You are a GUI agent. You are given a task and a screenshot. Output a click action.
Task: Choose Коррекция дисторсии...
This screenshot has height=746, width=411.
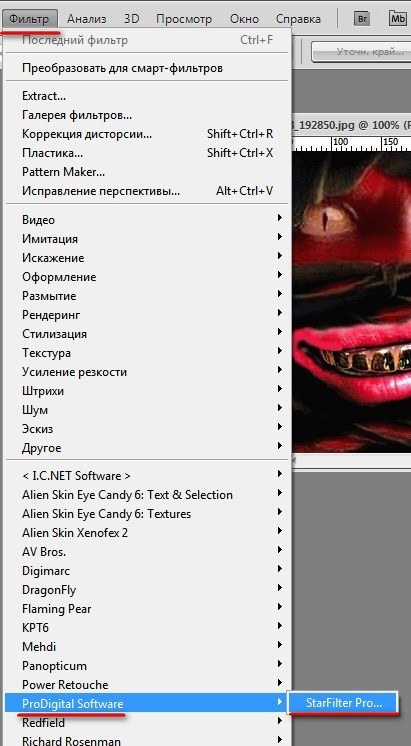click(x=147, y=134)
